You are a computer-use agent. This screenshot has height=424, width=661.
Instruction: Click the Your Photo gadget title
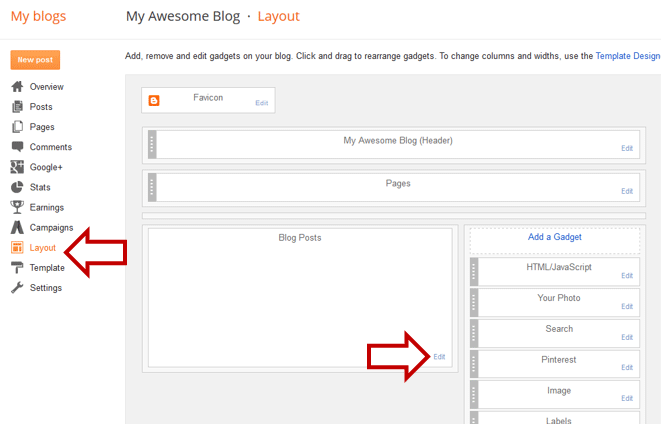click(559, 298)
